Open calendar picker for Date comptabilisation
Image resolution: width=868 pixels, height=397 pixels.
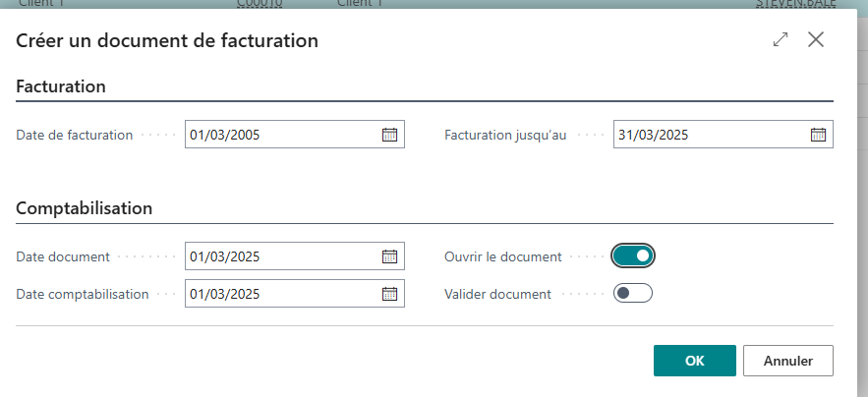(x=389, y=294)
